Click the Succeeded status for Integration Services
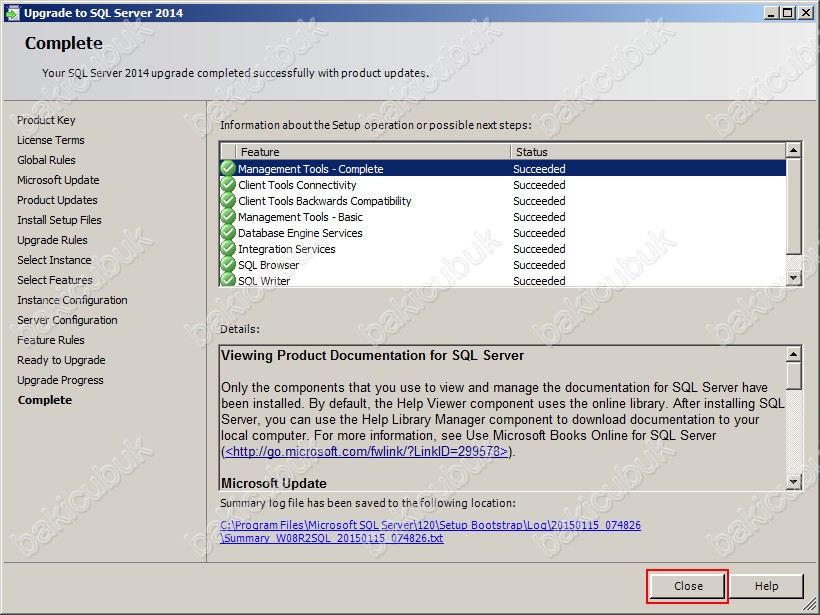820x615 pixels. pyautogui.click(x=539, y=249)
